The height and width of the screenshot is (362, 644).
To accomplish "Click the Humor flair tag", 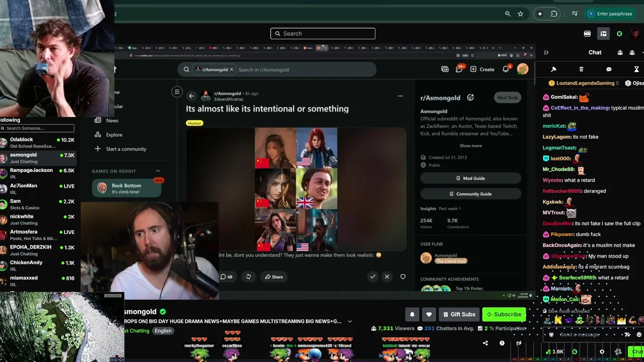I will coord(194,123).
